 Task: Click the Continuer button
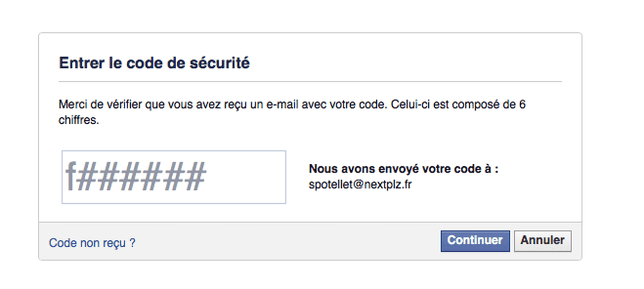pyautogui.click(x=475, y=241)
